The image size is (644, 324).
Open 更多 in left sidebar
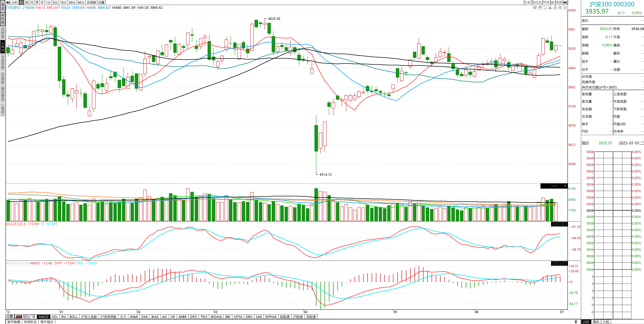(x=3, y=110)
